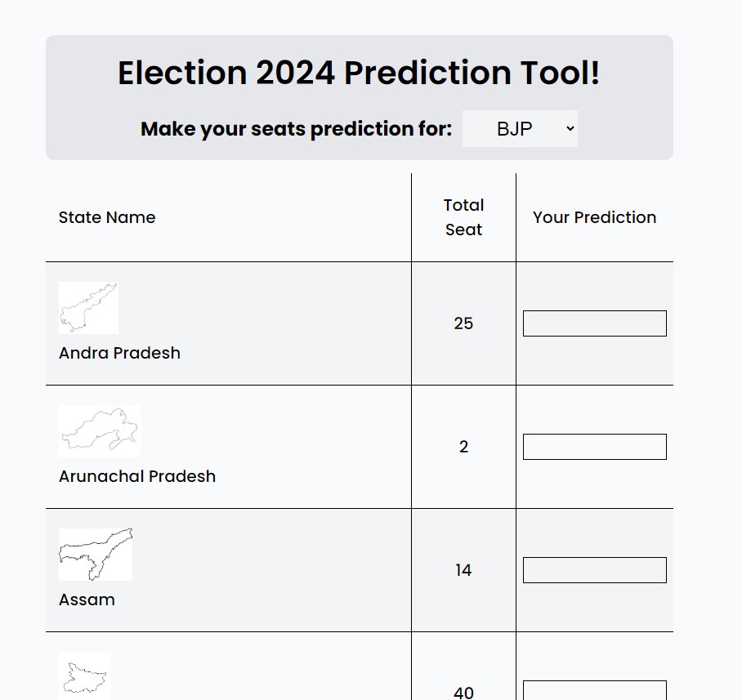
Task: Focus the Arunachal Pradesh prediction input box
Action: coord(594,447)
